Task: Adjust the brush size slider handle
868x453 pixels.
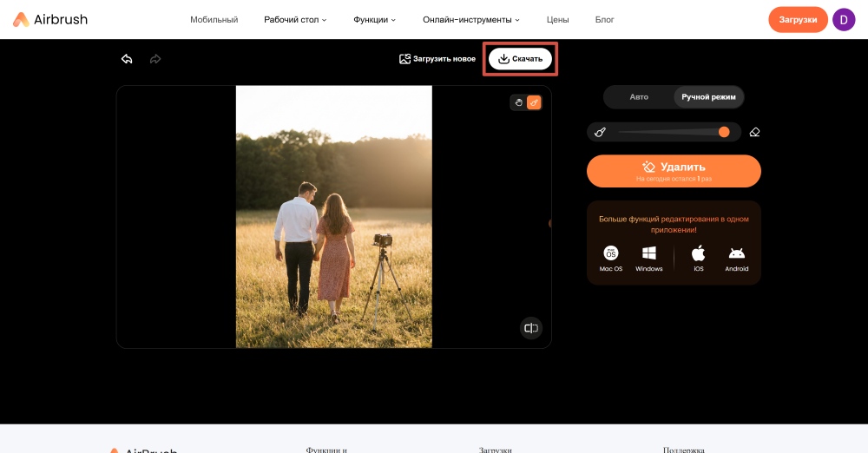Action: [x=724, y=132]
